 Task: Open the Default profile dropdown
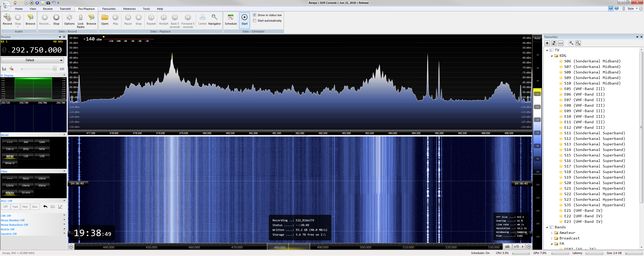(x=32, y=60)
